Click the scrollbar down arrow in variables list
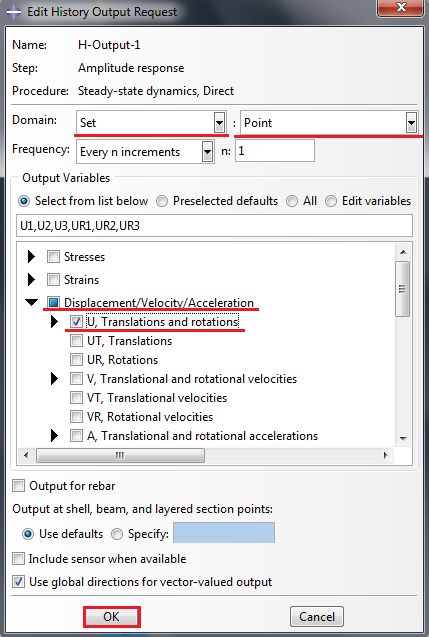Screen dimensions: 429x637 pyautogui.click(x=403, y=438)
